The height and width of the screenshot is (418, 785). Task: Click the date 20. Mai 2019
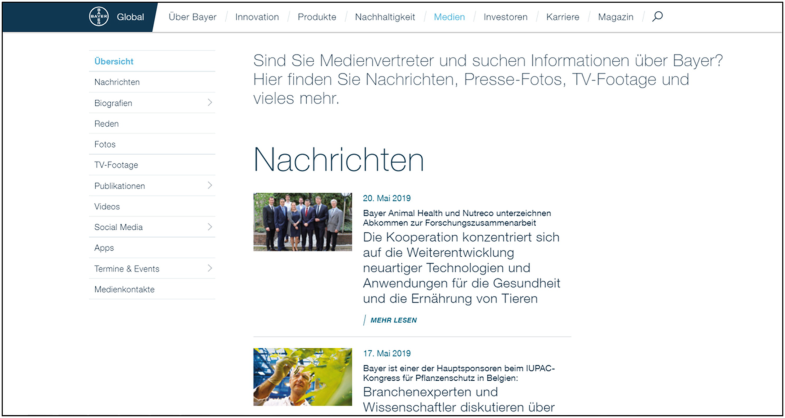pyautogui.click(x=387, y=198)
